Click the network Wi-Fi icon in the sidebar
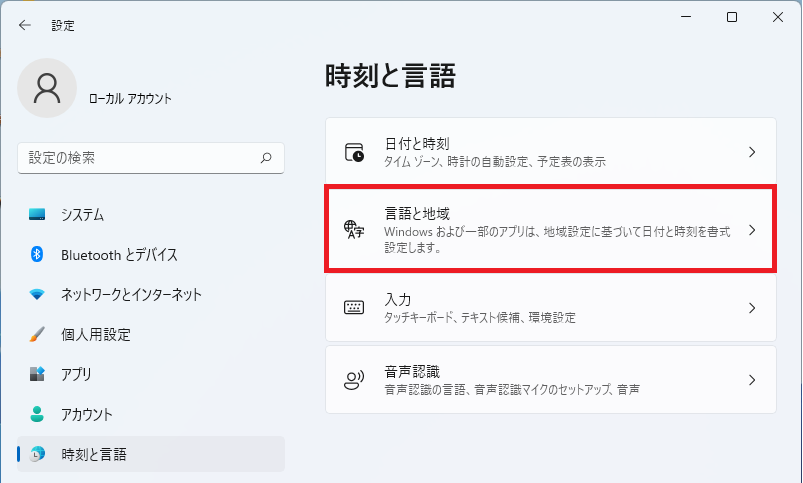This screenshot has width=803, height=483. tap(38, 295)
